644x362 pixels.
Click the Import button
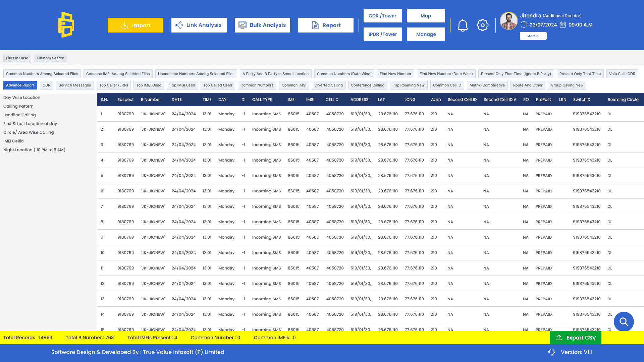136,25
